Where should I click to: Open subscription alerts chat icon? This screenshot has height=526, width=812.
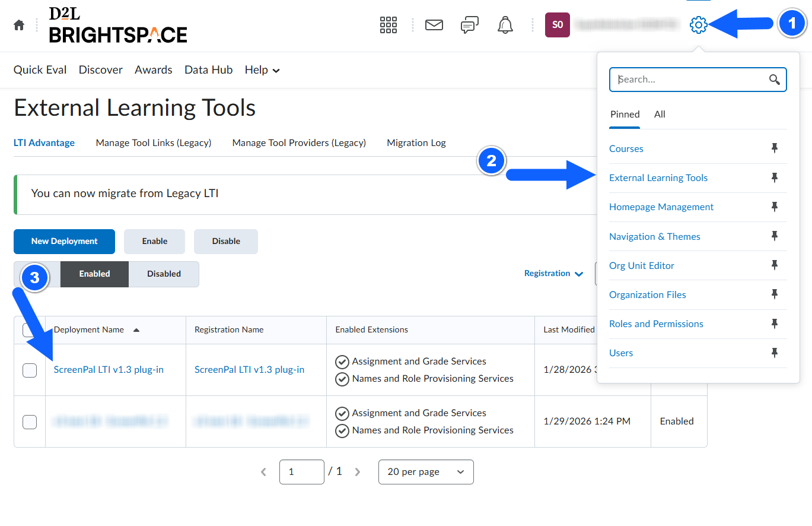pyautogui.click(x=469, y=26)
